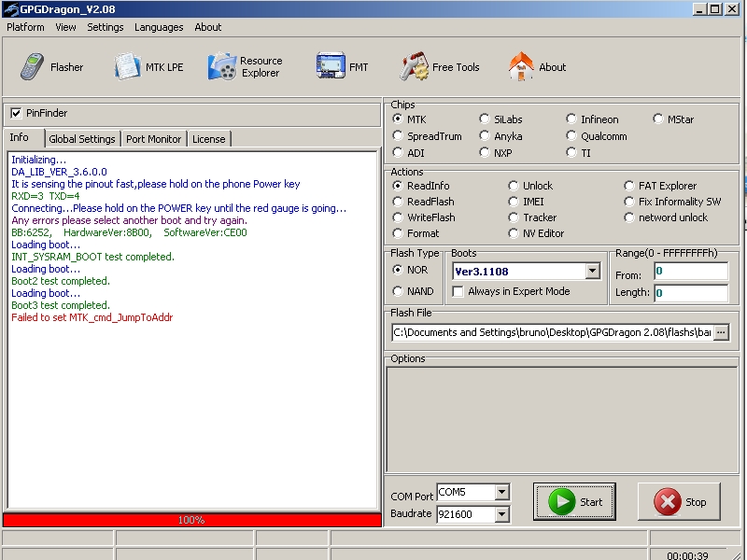
Task: Pick the TI chip radio button
Action: 571,153
